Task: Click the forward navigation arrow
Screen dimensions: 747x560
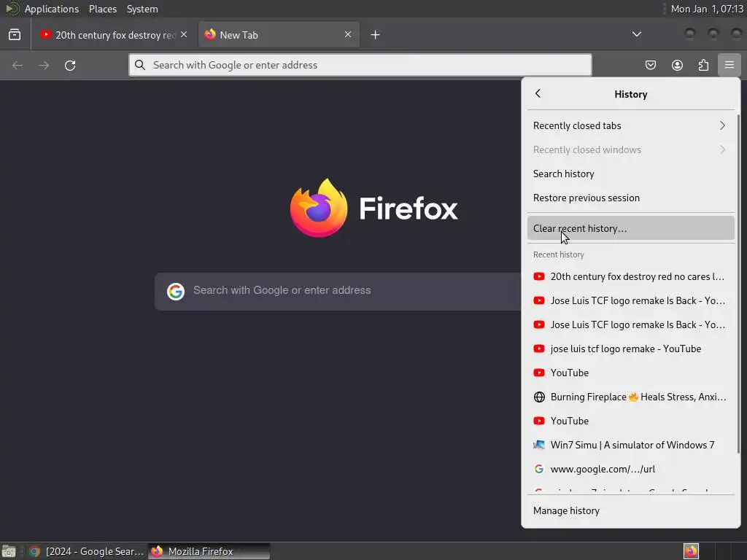Action: click(x=44, y=65)
